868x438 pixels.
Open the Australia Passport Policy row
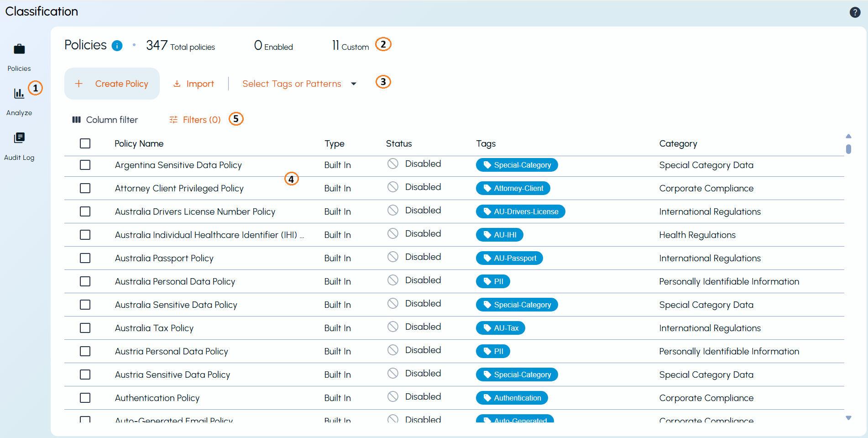pyautogui.click(x=454, y=258)
